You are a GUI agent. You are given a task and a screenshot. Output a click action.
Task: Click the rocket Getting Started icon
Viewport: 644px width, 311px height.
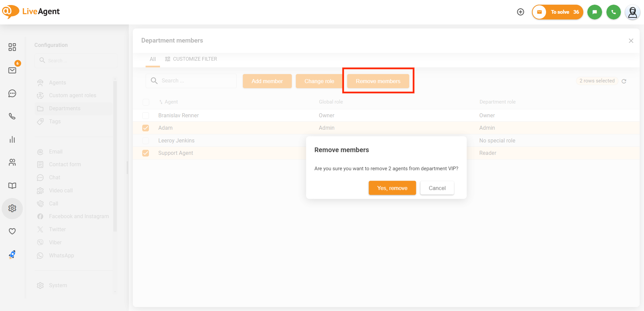(x=12, y=255)
